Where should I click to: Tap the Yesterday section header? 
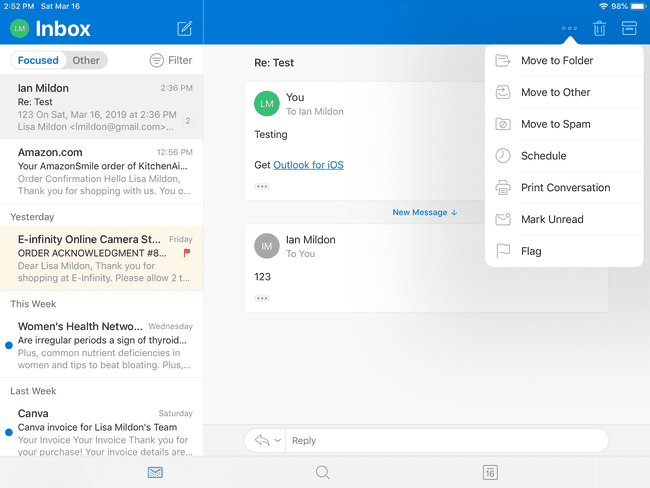pyautogui.click(x=32, y=217)
